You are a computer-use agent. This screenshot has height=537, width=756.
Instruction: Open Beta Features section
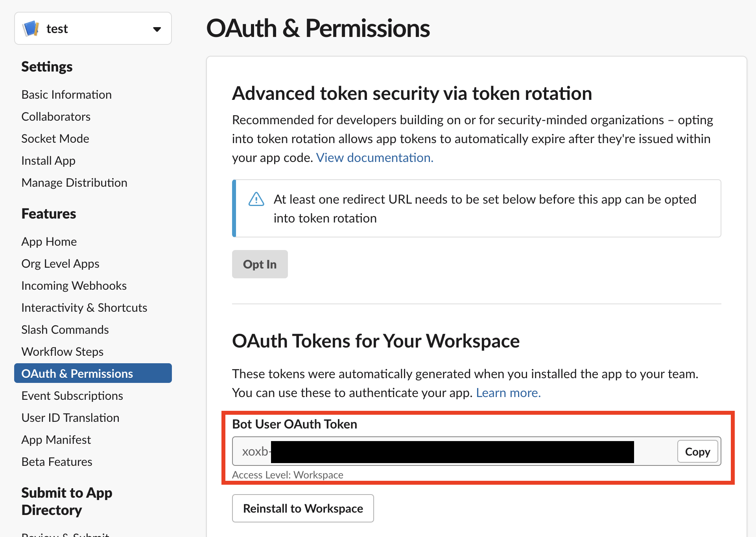point(57,462)
